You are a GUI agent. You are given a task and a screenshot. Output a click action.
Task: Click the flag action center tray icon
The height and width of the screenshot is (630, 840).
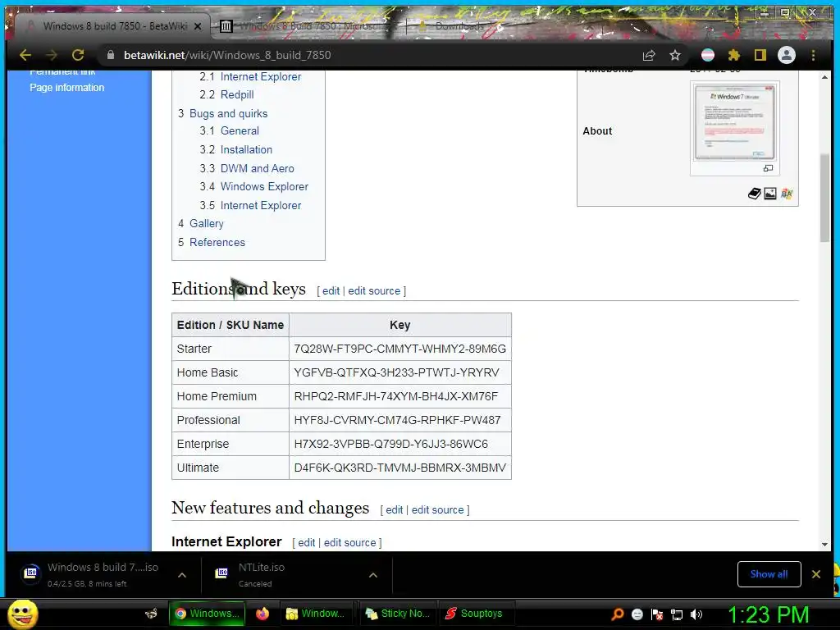(x=657, y=614)
